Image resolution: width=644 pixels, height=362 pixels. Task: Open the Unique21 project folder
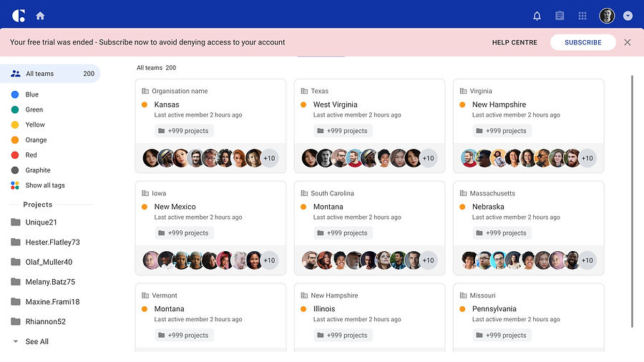coord(41,222)
